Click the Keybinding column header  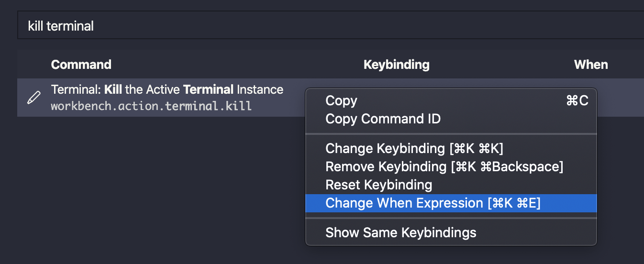tap(396, 65)
